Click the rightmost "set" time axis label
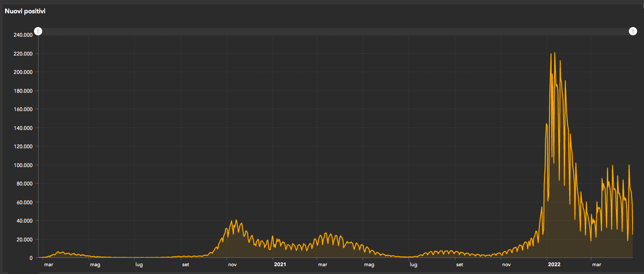This screenshot has height=274, width=644. coord(459,265)
